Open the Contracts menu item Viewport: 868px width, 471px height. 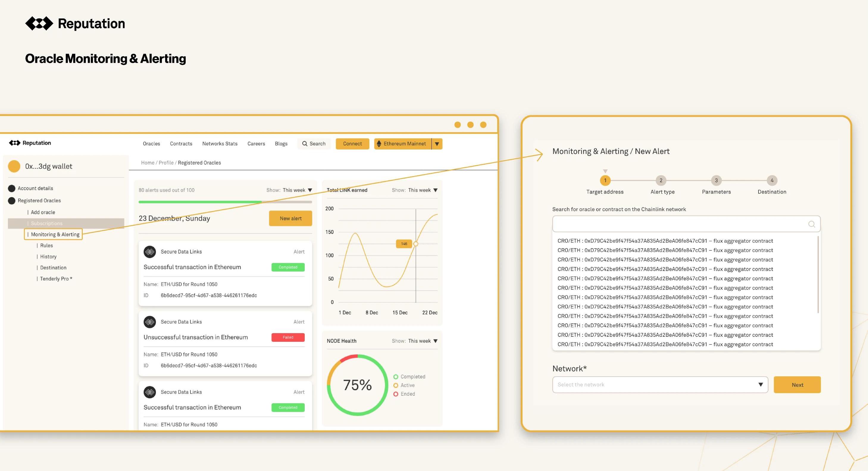point(181,144)
